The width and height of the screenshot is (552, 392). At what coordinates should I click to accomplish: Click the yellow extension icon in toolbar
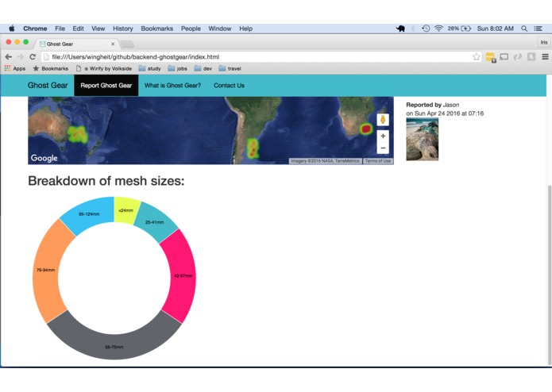490,57
